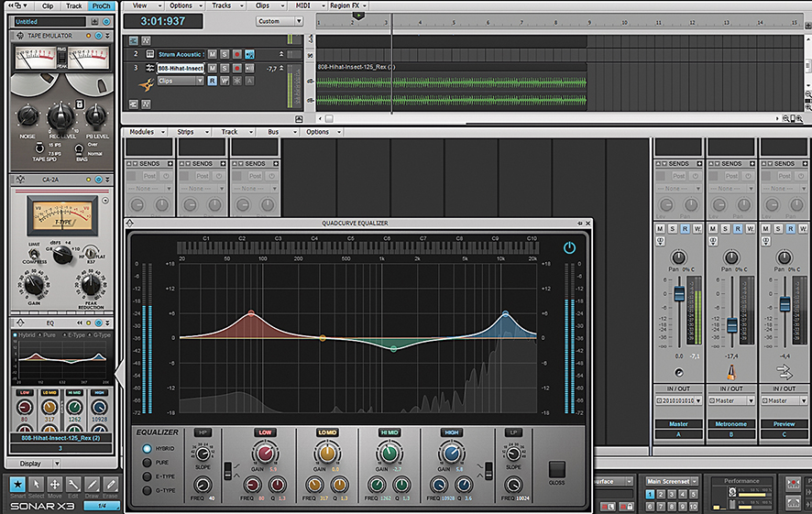Click the Metronome bus fader
The image size is (812, 514).
(731, 325)
